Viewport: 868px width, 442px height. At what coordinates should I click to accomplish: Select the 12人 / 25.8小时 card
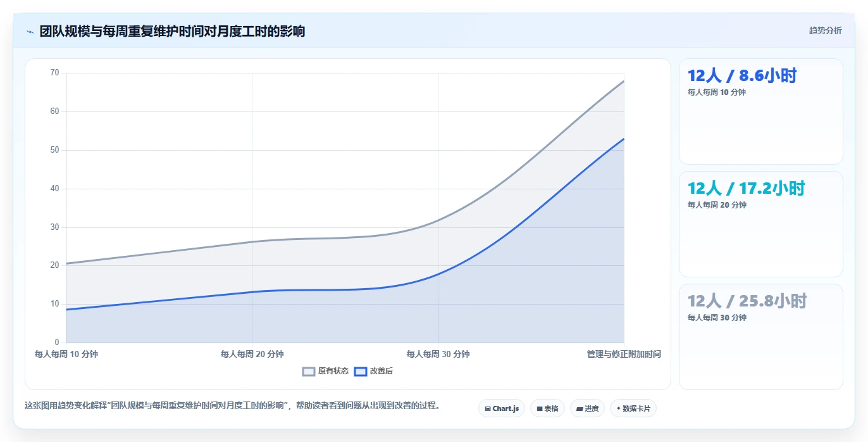click(x=760, y=337)
